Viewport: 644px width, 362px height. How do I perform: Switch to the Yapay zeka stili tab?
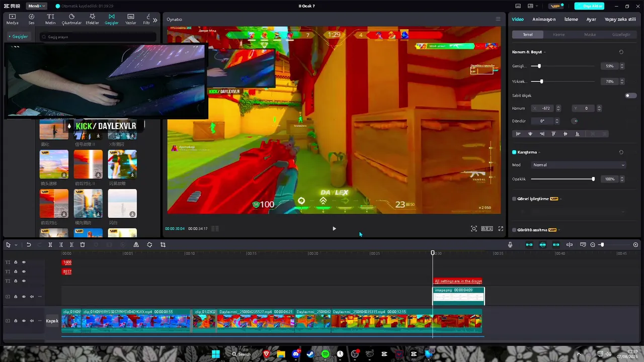pos(620,19)
